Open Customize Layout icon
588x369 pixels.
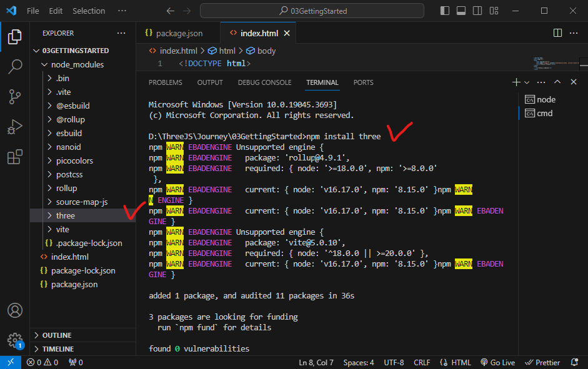tap(494, 11)
